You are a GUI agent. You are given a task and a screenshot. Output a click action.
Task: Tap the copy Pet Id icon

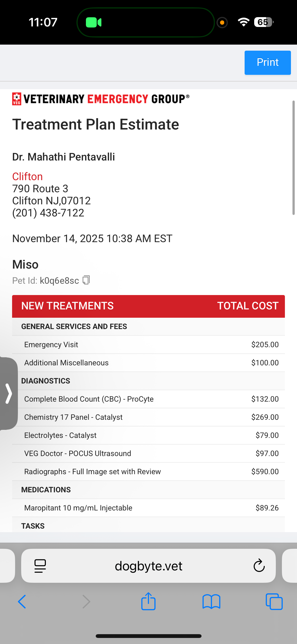(x=86, y=280)
